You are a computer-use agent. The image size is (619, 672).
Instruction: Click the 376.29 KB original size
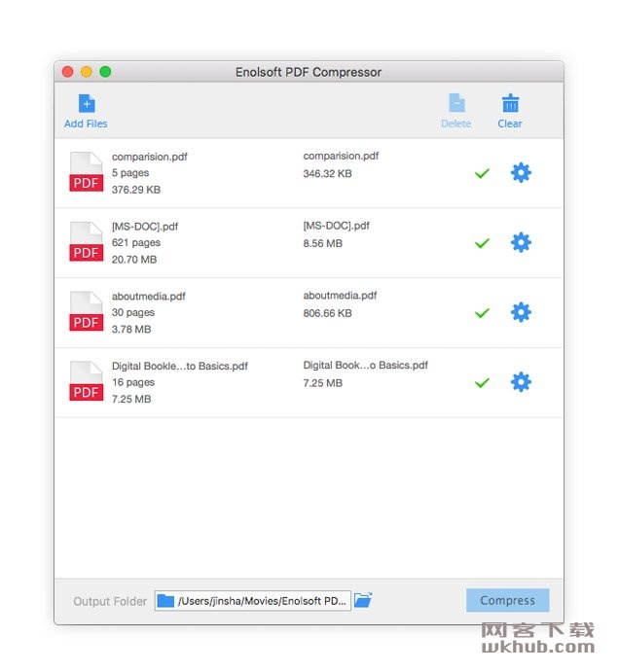click(136, 190)
